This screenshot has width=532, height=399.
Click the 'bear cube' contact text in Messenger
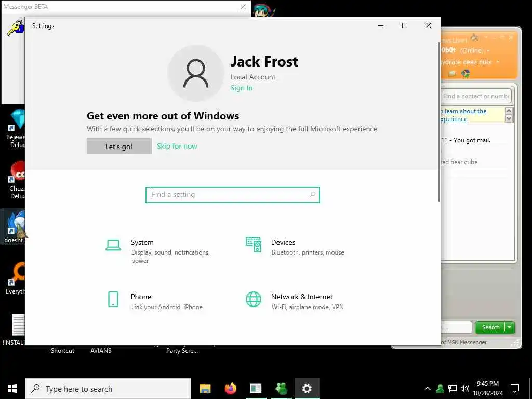pos(464,162)
